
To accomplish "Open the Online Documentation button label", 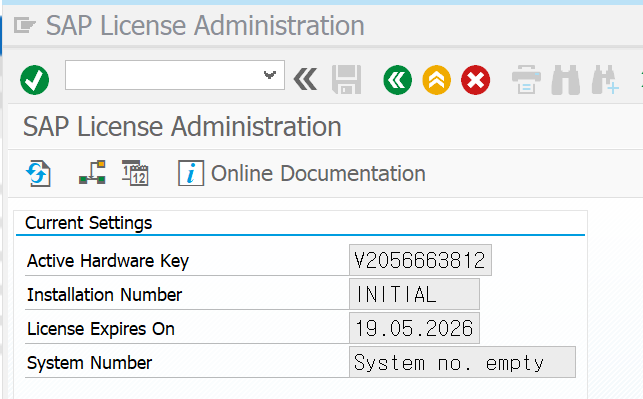I will click(318, 173).
